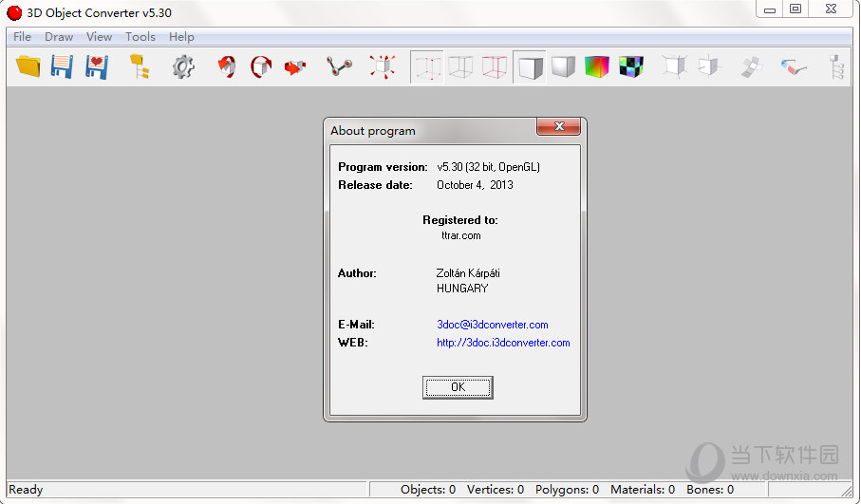Screen dimensions: 861x504
Task: Click the 'ttrar.com' registered name
Action: click(460, 235)
